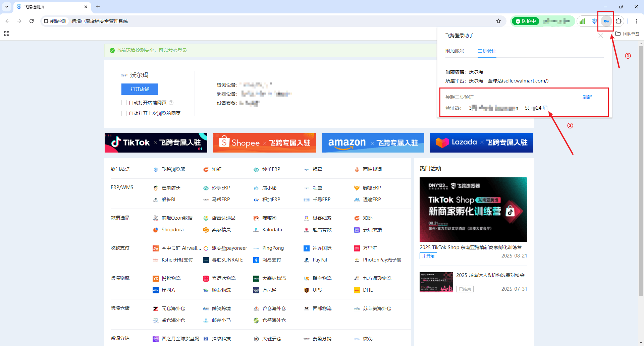Check 自动打开上次浏览的网页 option

coord(124,113)
